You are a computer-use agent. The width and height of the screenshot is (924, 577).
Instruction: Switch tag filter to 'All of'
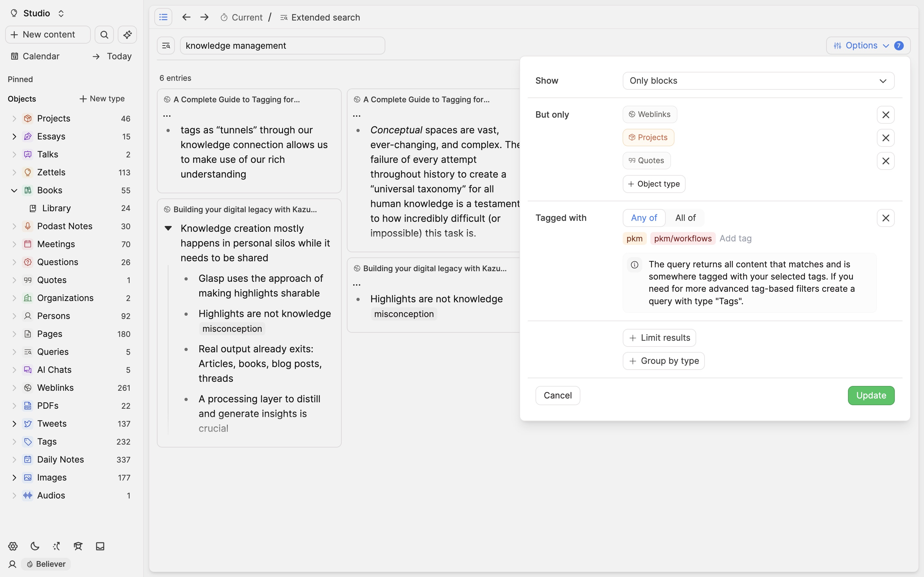[686, 218]
